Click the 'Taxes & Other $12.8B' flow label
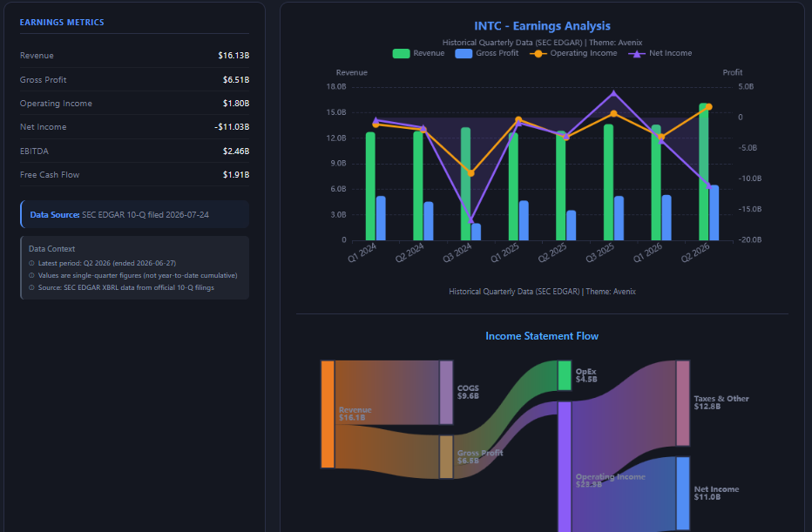Screen dimensions: 812x532 [721, 402]
